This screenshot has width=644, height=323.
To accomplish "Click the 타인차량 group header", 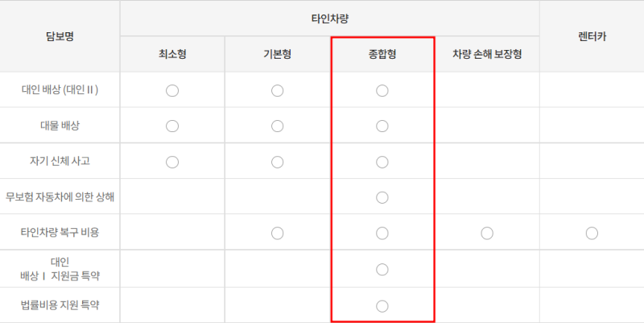I will (x=329, y=18).
